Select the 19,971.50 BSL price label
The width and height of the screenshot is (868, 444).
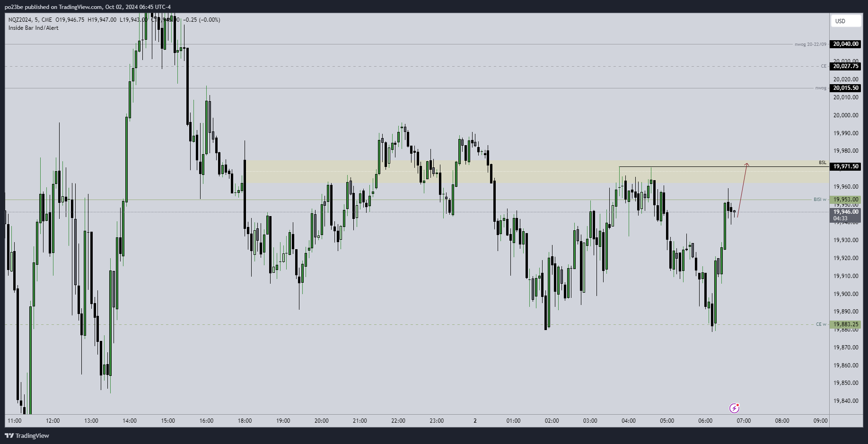(846, 166)
